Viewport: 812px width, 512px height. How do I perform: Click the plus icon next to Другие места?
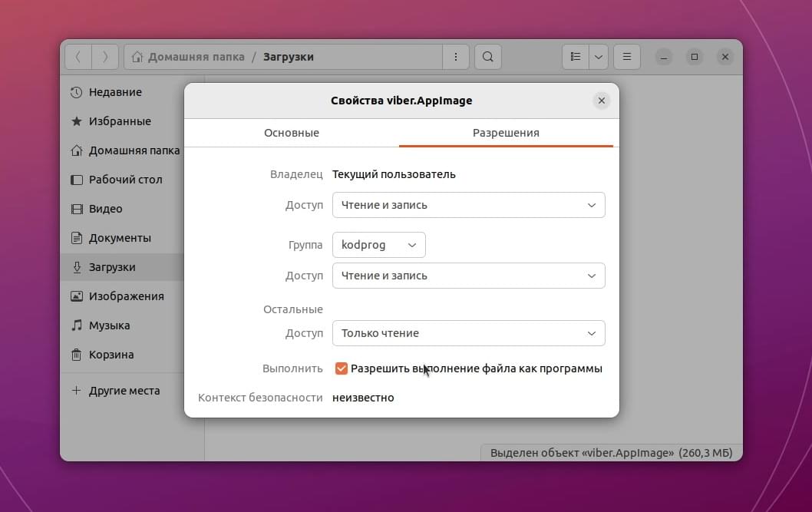click(x=76, y=390)
